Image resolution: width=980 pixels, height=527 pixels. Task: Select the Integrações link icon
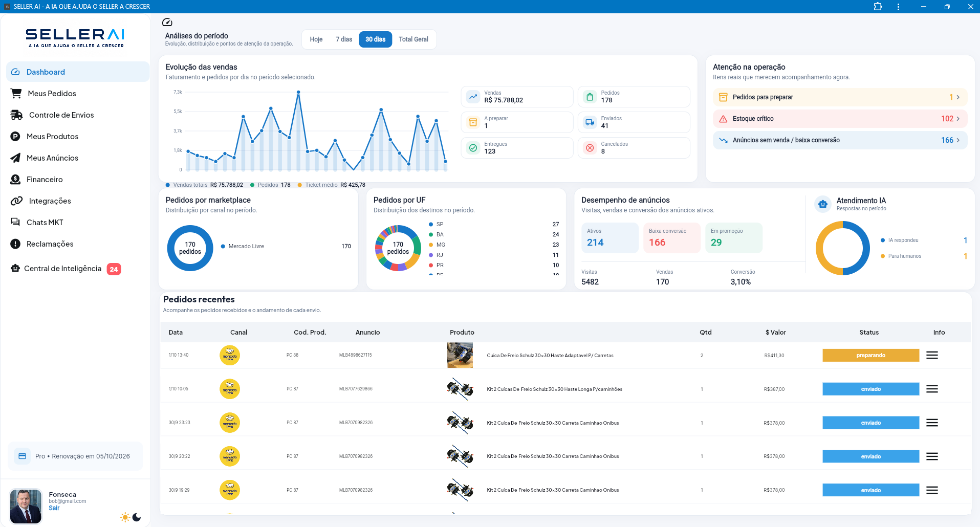16,201
